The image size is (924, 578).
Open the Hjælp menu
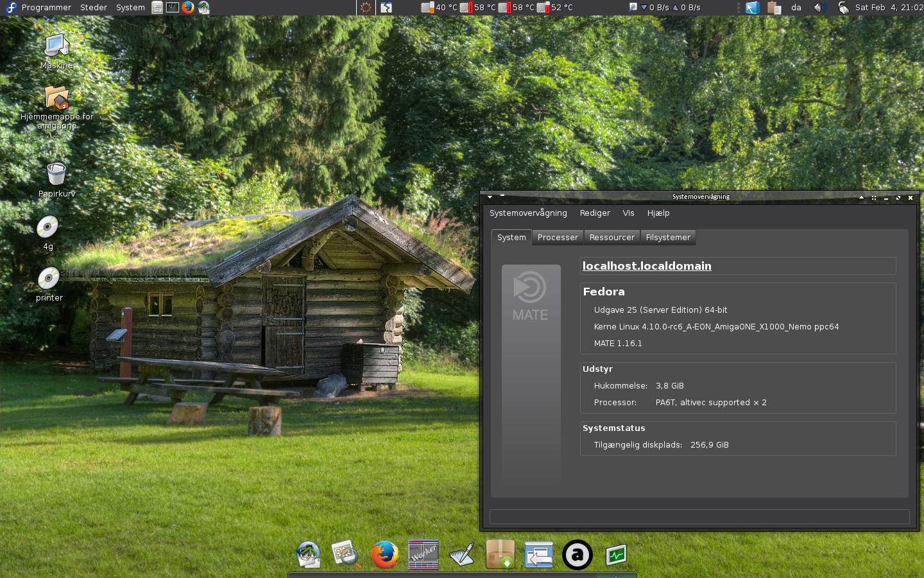click(x=658, y=213)
